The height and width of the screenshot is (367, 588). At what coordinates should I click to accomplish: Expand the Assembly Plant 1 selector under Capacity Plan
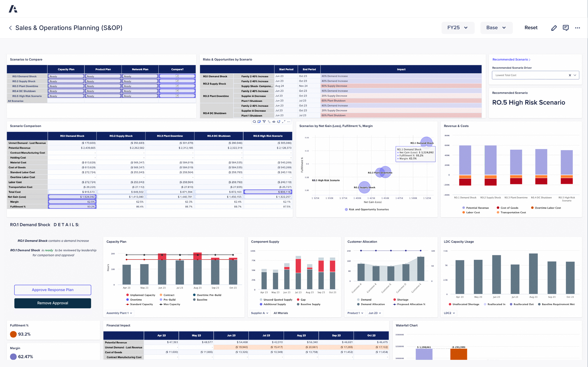pos(119,313)
